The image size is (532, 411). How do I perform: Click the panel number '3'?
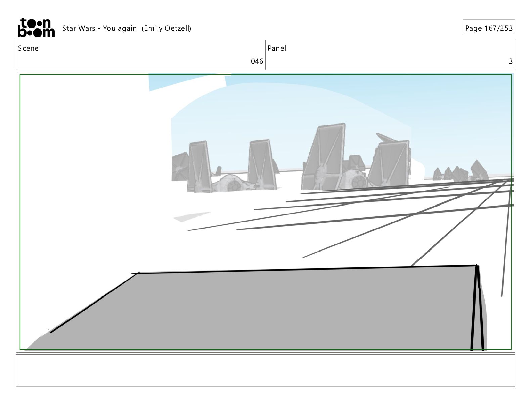(511, 61)
